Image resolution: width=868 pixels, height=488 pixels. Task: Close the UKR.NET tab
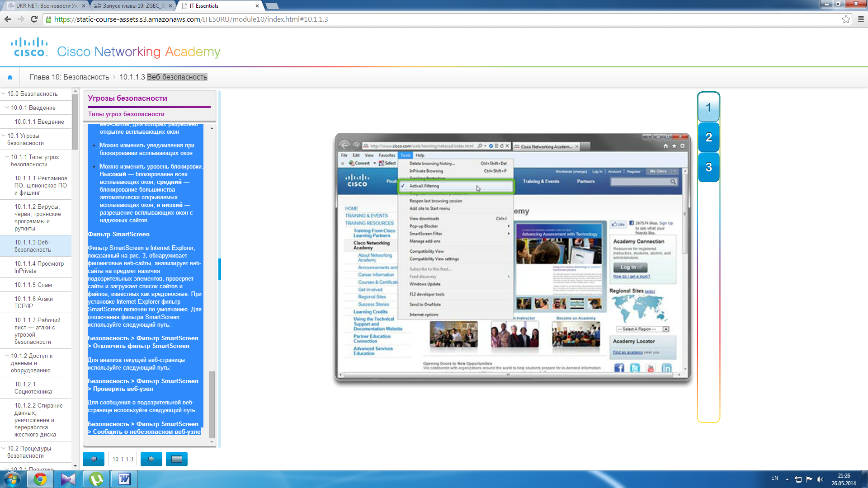[84, 6]
